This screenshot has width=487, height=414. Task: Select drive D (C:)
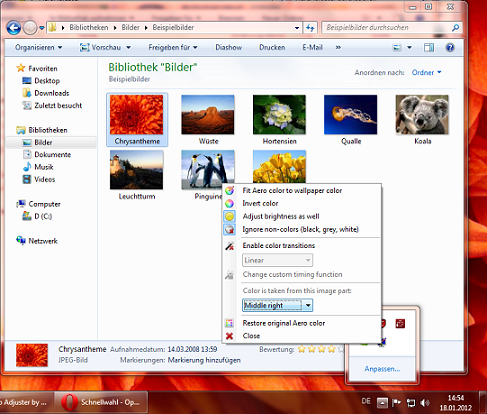coord(37,216)
